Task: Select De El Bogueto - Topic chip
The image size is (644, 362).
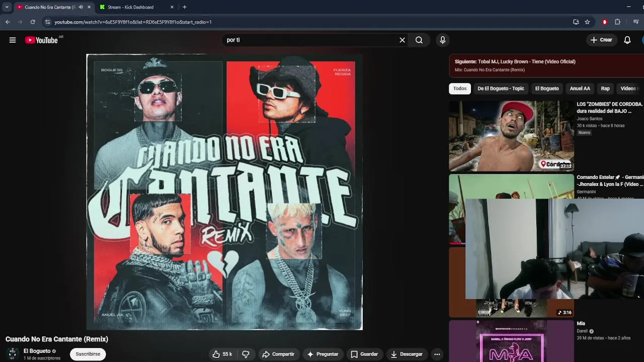Action: [501, 88]
